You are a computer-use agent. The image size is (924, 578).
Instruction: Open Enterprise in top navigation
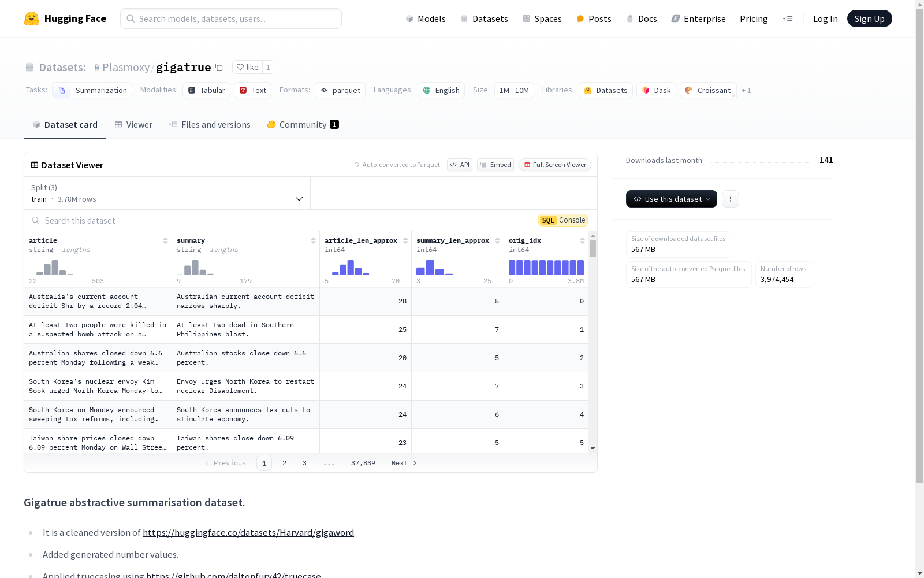pos(698,18)
